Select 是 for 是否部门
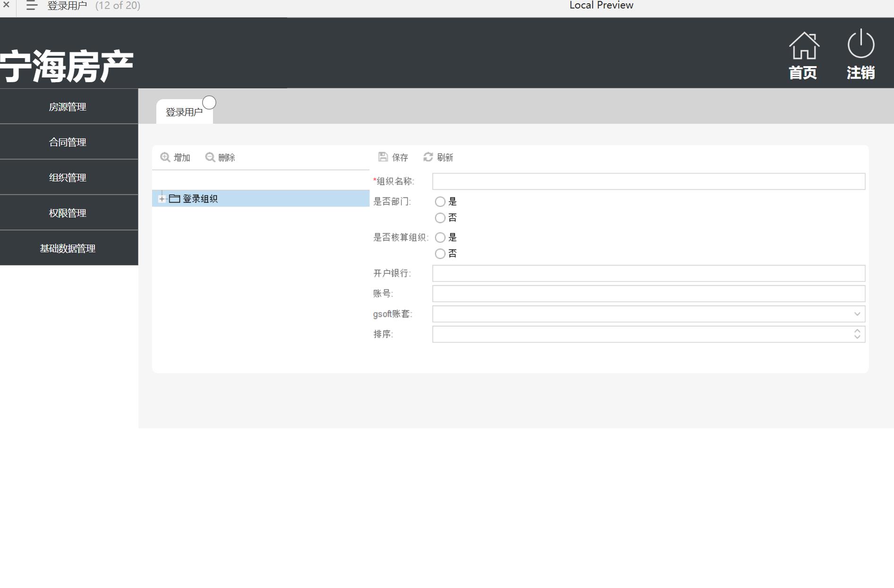 point(440,202)
